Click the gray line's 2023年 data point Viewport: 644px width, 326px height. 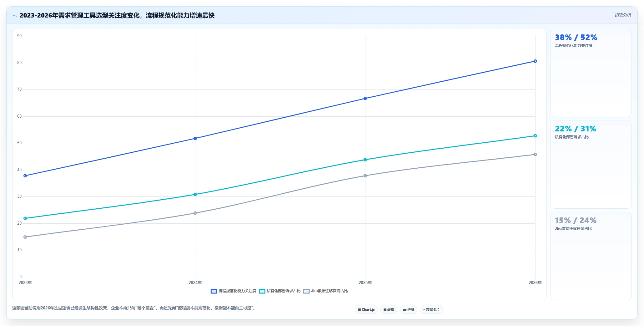tap(25, 237)
